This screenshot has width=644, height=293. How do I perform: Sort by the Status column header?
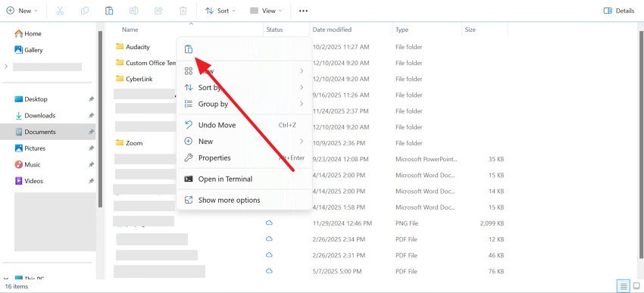pyautogui.click(x=274, y=30)
